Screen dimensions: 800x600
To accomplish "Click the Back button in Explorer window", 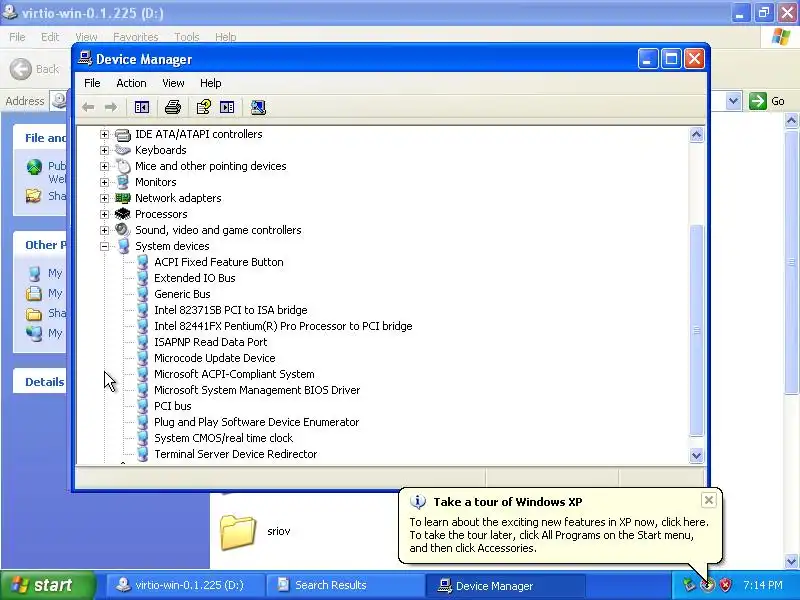I will pos(35,69).
